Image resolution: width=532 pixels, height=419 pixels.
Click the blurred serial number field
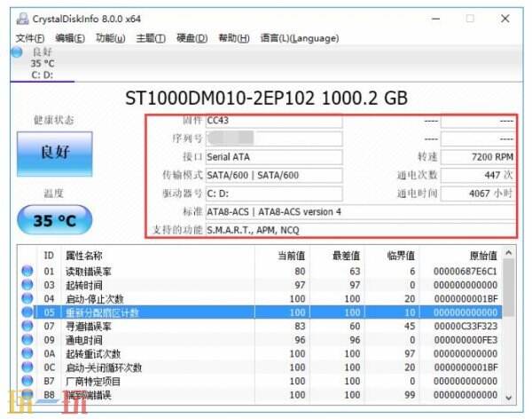point(274,138)
